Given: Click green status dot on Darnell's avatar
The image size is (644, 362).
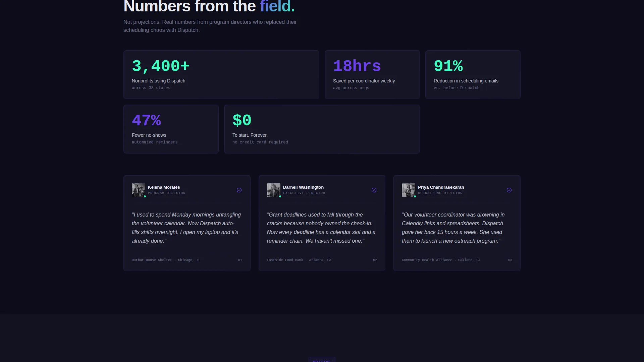Looking at the screenshot, I should [280, 196].
